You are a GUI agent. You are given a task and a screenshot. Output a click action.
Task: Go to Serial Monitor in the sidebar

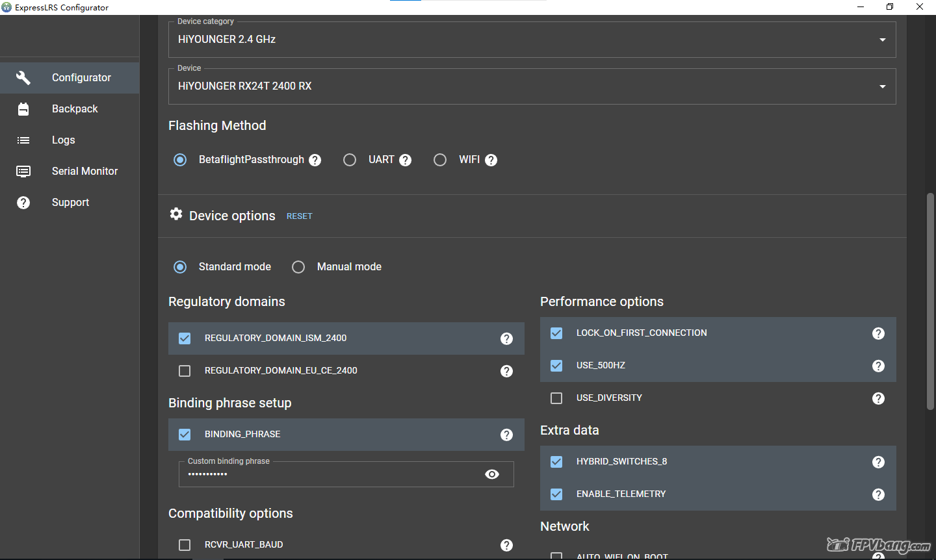tap(70, 172)
